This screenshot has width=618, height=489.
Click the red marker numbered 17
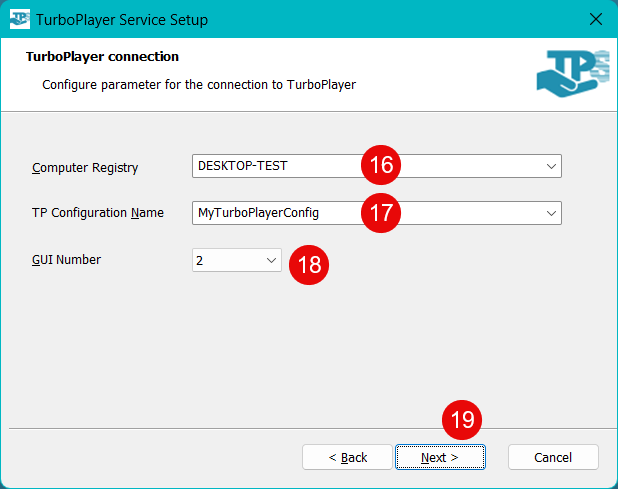[x=381, y=212]
